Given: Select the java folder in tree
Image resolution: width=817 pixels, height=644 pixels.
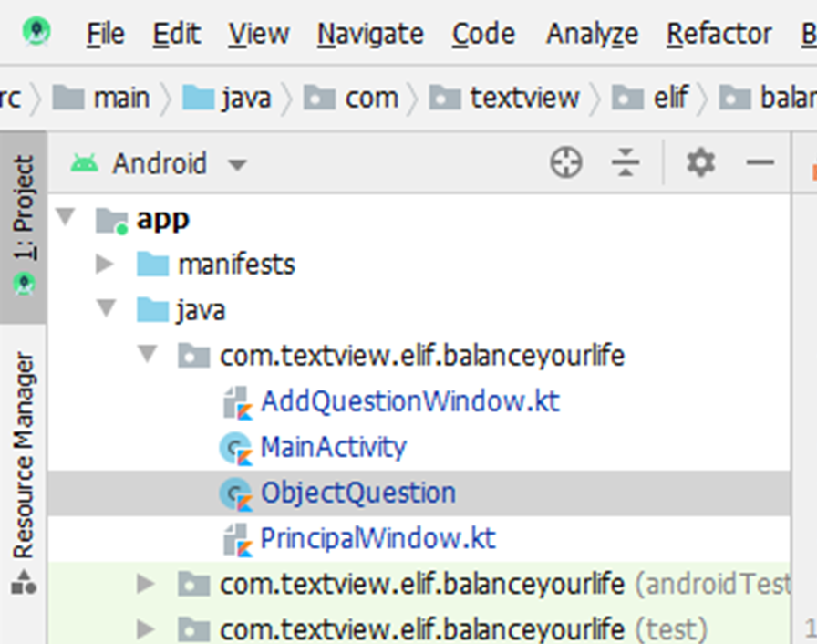Looking at the screenshot, I should pyautogui.click(x=419, y=310).
